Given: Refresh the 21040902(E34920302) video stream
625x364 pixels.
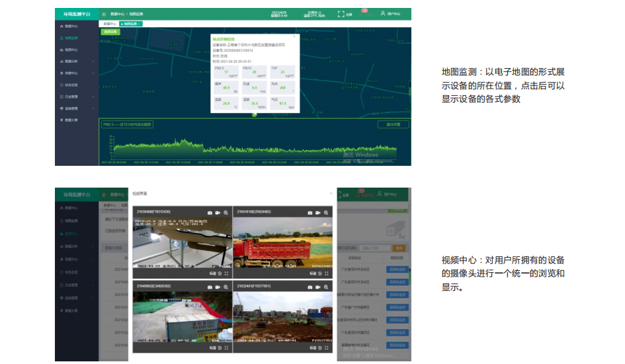Looking at the screenshot, I should click(x=220, y=347).
